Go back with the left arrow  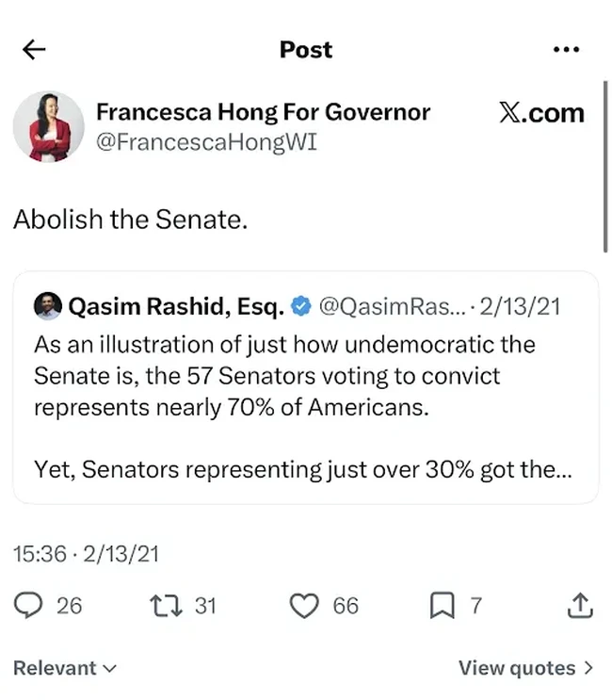tap(34, 49)
